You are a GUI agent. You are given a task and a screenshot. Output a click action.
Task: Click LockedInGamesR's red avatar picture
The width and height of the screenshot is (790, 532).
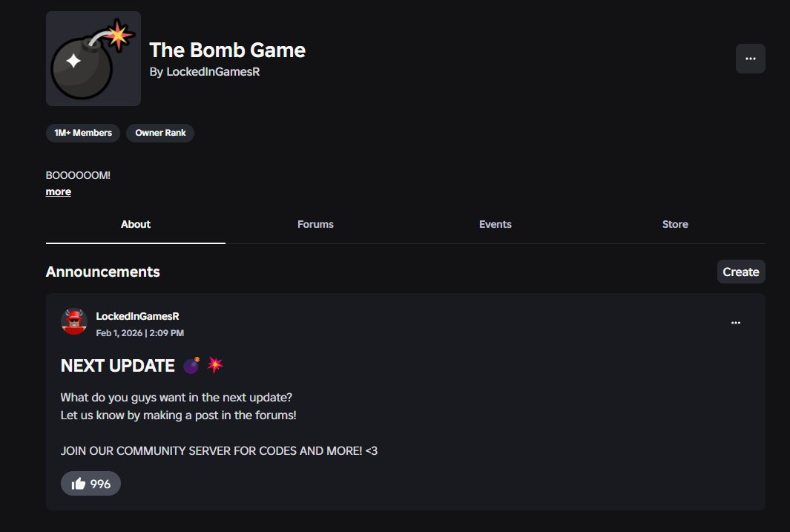tap(74, 321)
